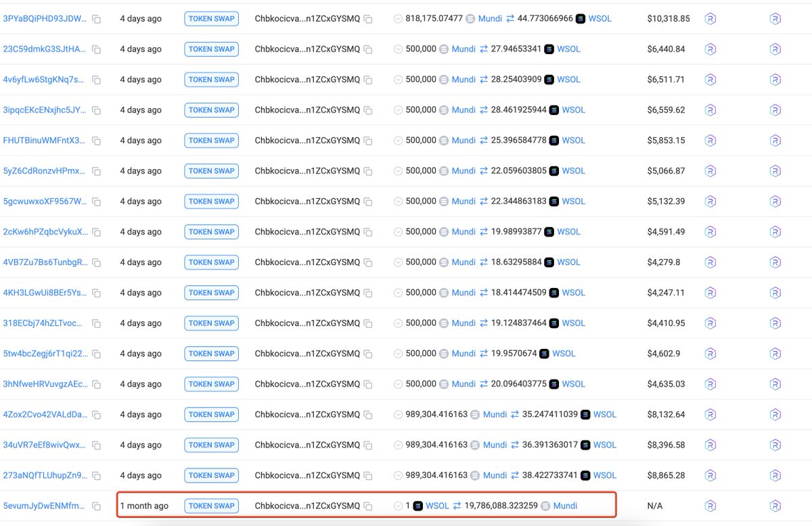Copy signature 3PYaBQiPHD93JDW
812x526 pixels.
coord(97,19)
